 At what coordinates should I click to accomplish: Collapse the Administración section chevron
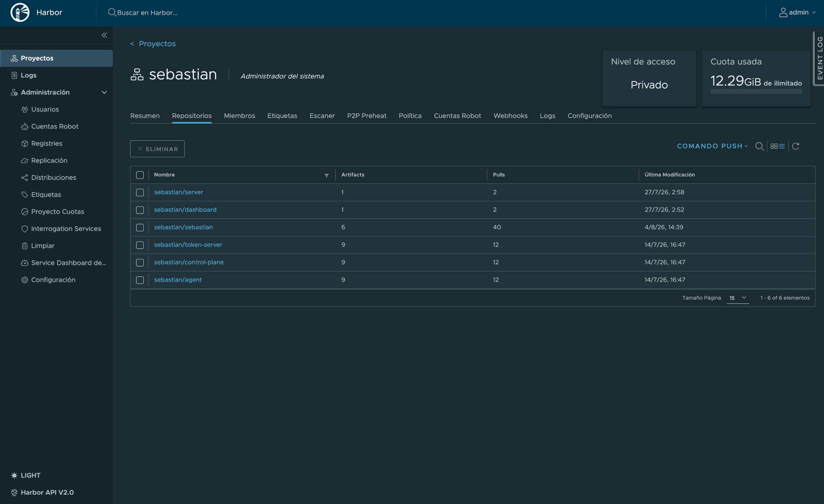(x=104, y=92)
